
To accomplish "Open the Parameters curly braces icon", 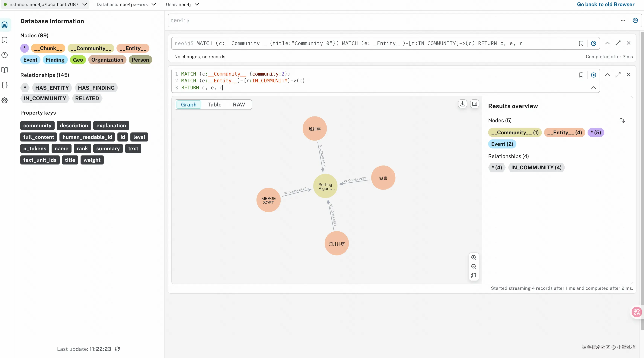I will [5, 85].
